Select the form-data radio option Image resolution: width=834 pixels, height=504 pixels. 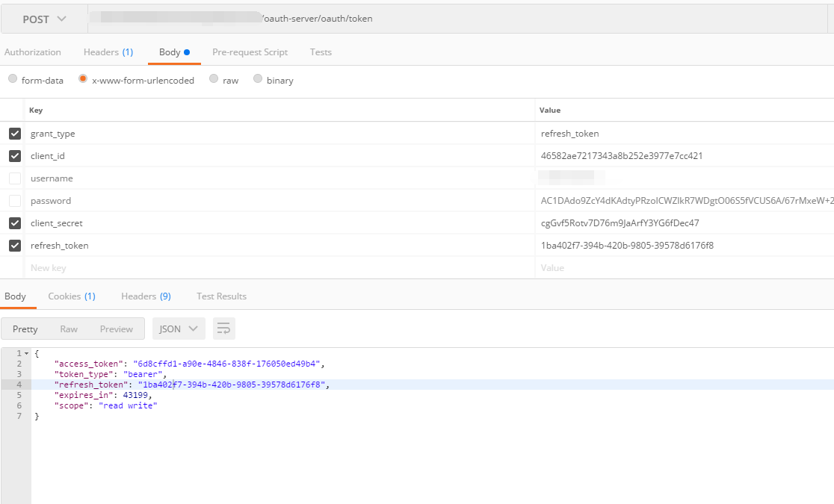click(13, 79)
